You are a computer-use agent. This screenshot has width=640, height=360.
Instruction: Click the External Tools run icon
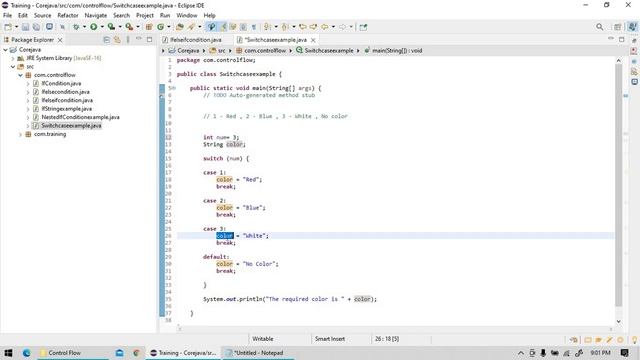[129, 27]
